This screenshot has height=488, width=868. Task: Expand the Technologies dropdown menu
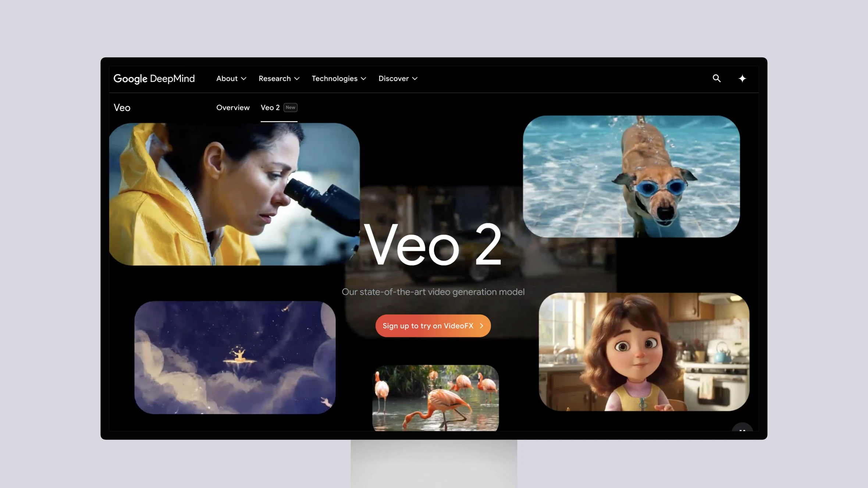[339, 78]
